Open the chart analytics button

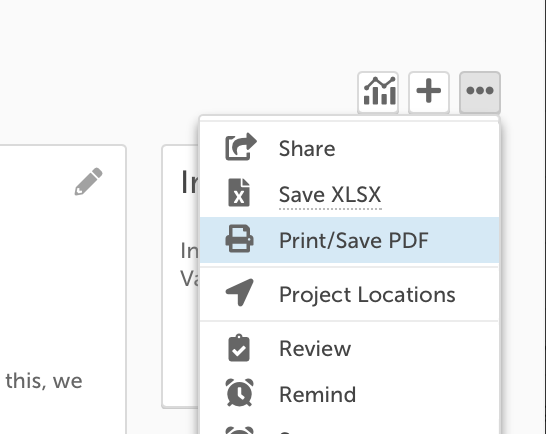378,92
